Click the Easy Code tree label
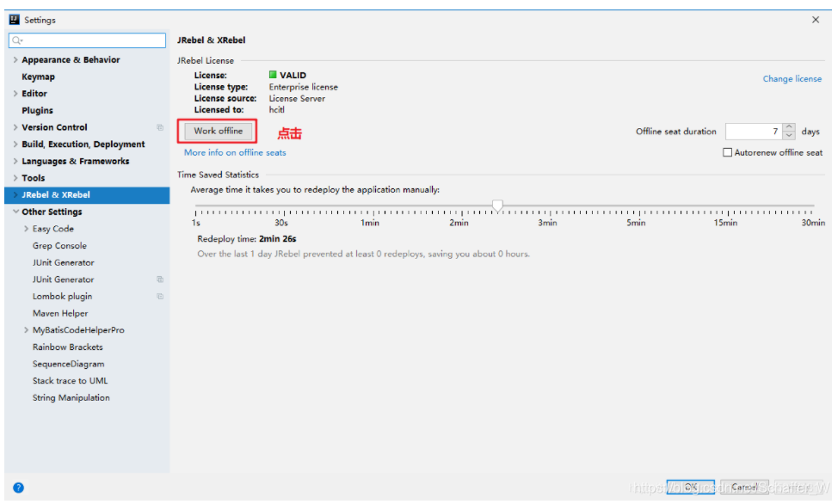This screenshot has width=838, height=504. (x=52, y=229)
